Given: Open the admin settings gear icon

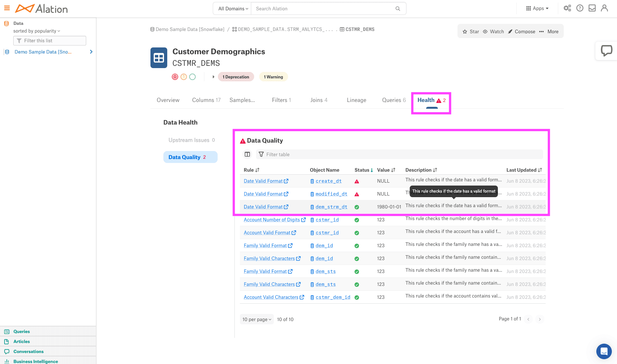Looking at the screenshot, I should (568, 8).
